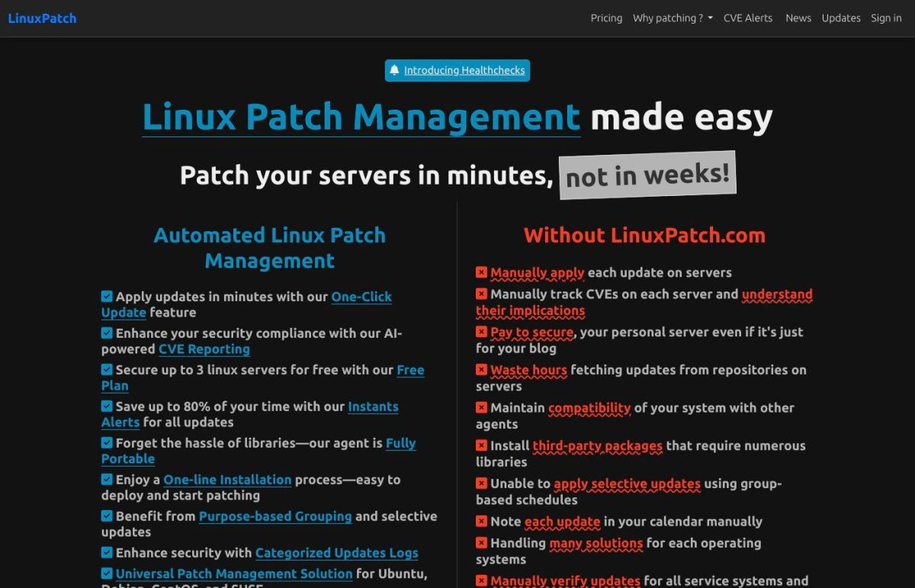Click the 'Manually verify updates' red text
The height and width of the screenshot is (588, 915).
565,581
